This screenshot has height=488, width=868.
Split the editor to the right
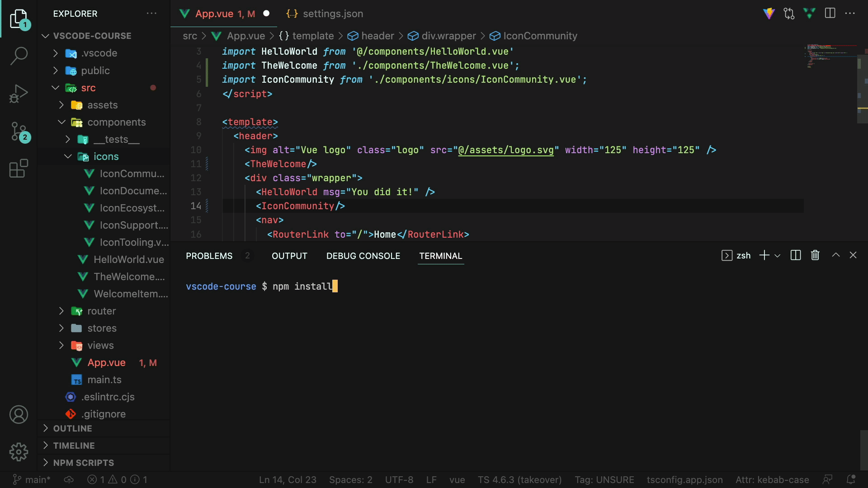[830, 14]
